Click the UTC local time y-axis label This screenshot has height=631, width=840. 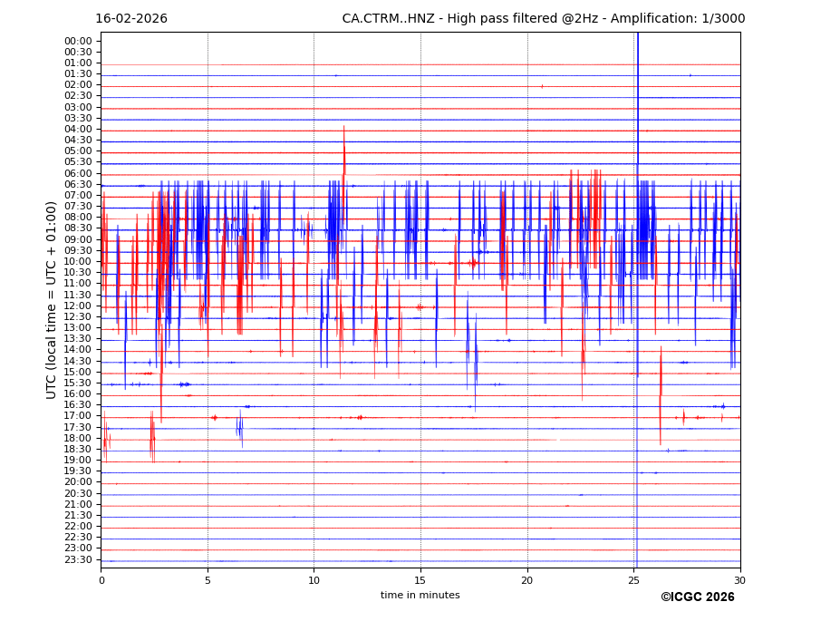click(52, 300)
